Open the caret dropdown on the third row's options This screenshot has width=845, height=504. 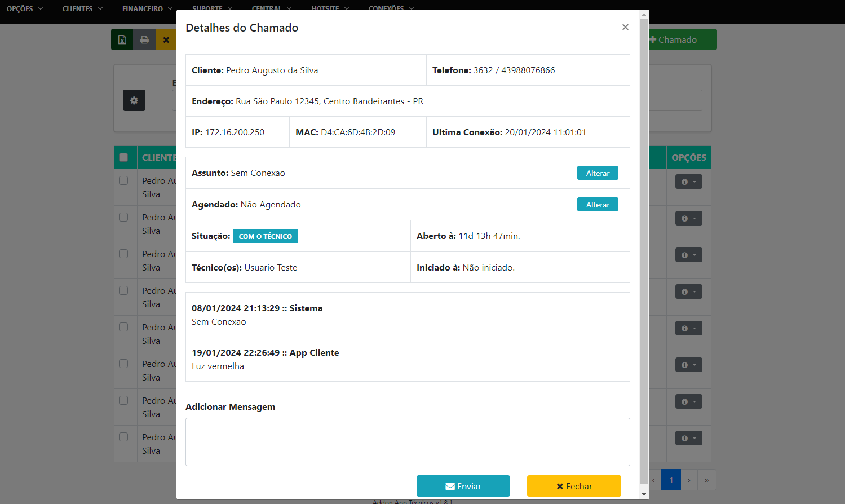click(696, 254)
